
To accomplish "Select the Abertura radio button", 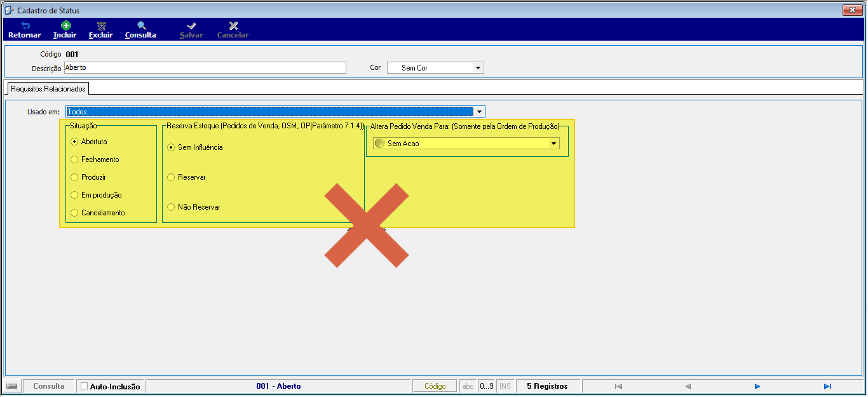I will pyautogui.click(x=74, y=142).
